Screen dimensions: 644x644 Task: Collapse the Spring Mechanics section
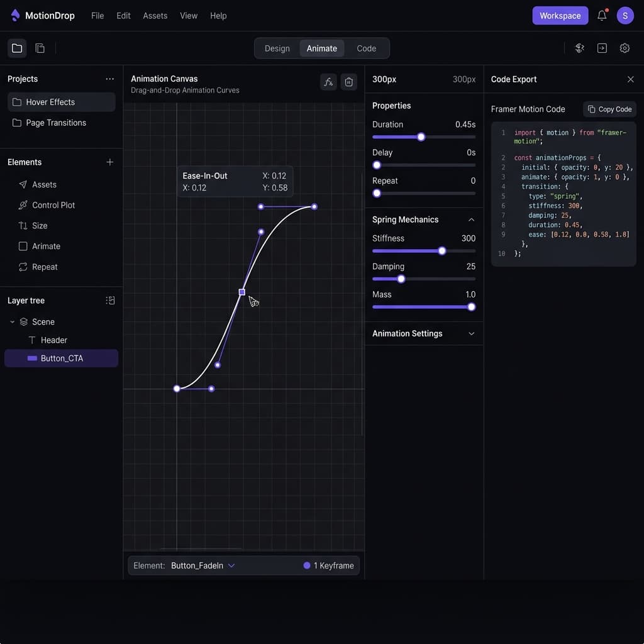(471, 219)
